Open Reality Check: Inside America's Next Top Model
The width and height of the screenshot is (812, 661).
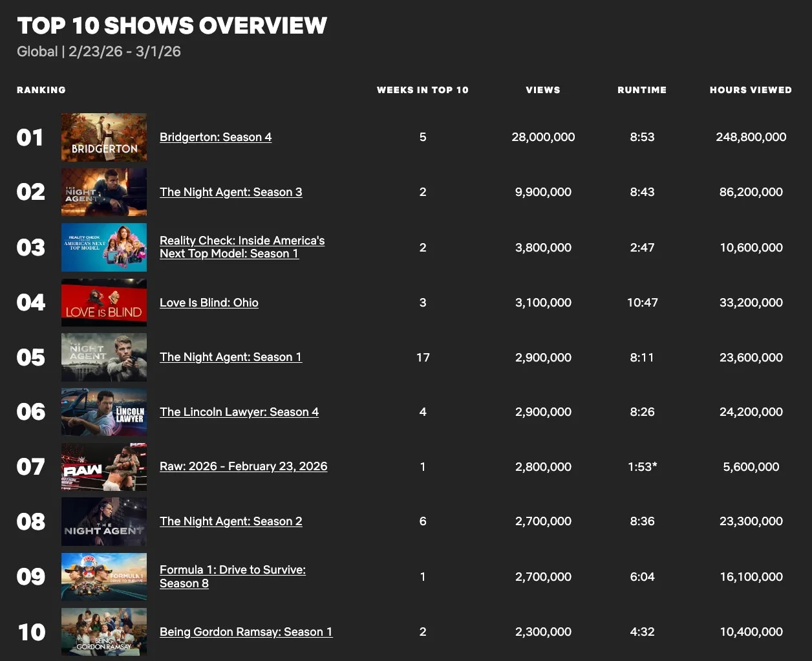[x=242, y=247]
